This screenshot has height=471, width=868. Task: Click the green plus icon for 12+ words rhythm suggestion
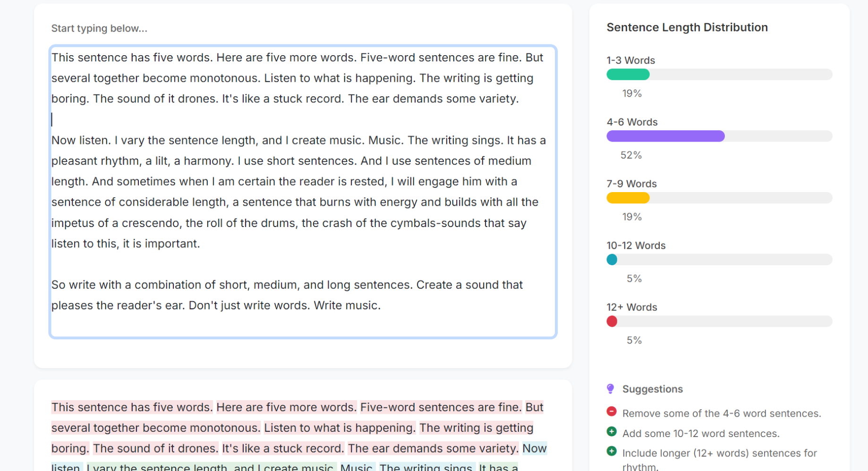[612, 452]
